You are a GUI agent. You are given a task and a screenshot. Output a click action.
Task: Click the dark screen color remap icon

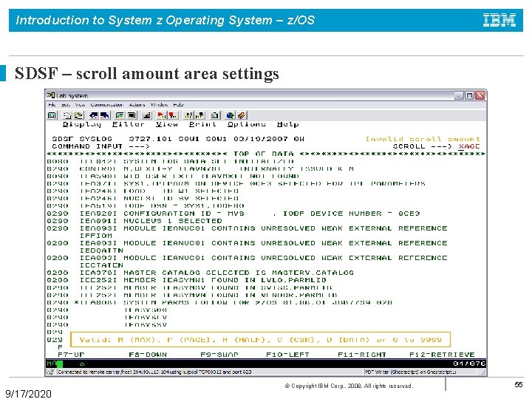point(132,116)
